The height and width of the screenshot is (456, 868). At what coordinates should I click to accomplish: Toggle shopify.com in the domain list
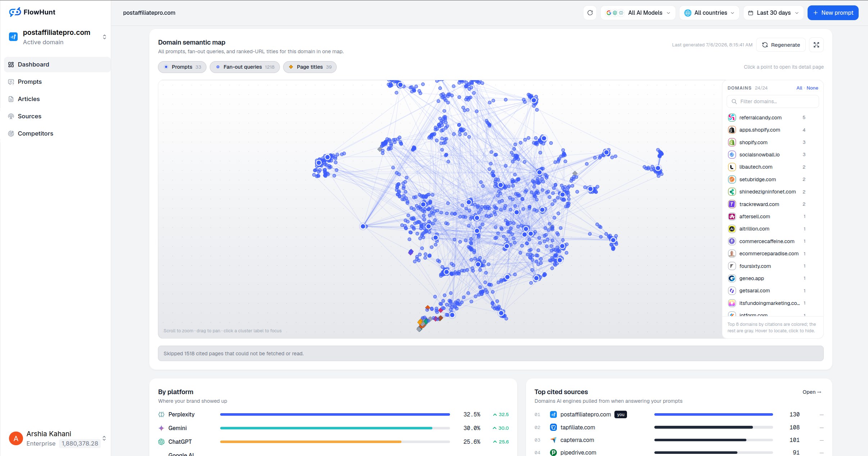(x=766, y=142)
